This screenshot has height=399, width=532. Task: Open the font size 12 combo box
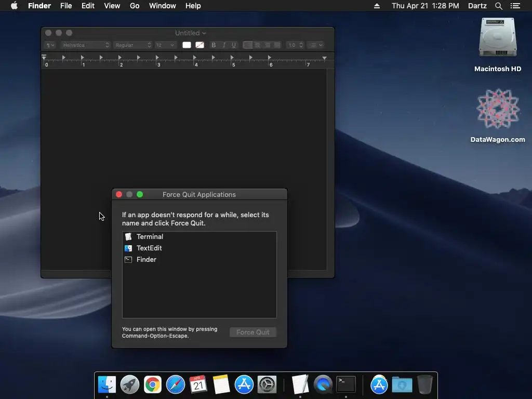point(165,45)
